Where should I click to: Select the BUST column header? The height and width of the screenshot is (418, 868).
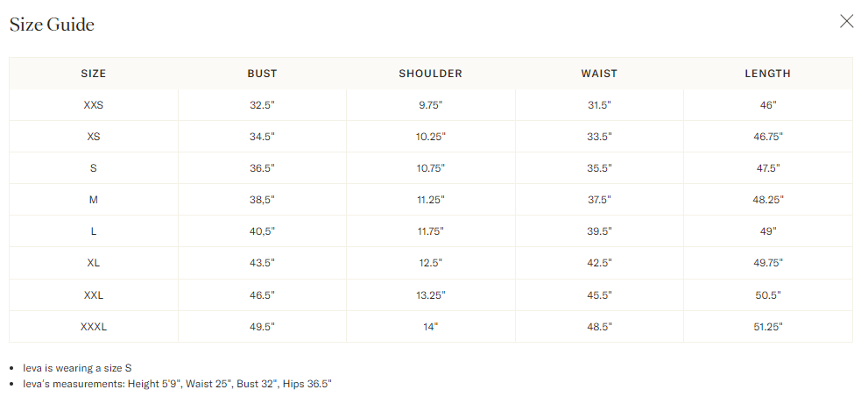pos(263,74)
